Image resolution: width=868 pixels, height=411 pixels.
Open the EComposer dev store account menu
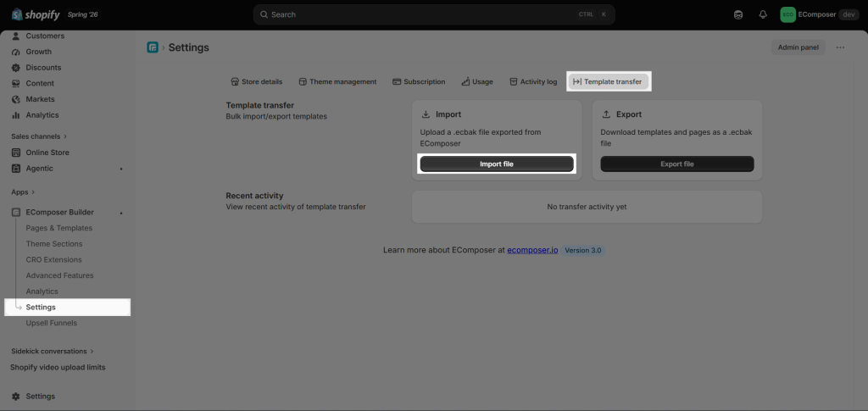pyautogui.click(x=820, y=15)
